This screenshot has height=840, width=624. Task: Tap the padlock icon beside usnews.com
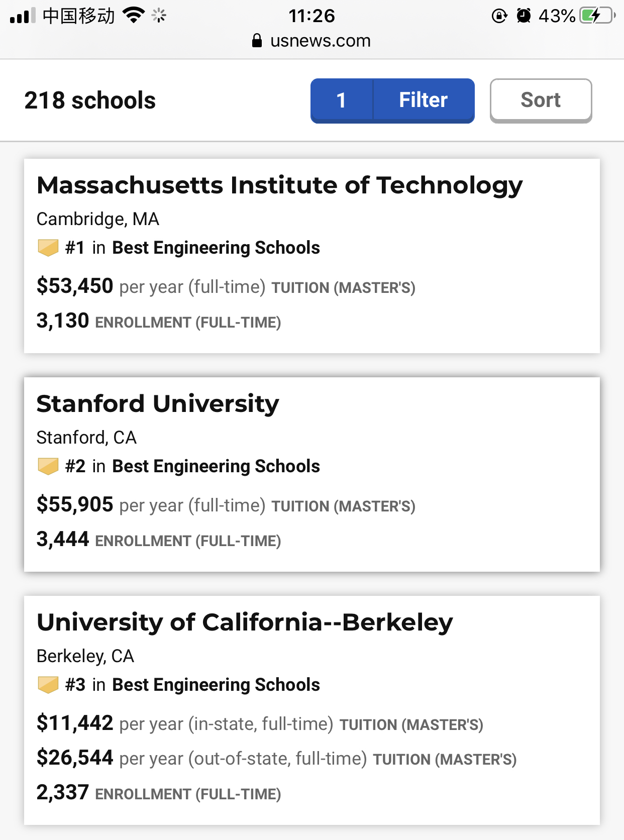tap(257, 41)
